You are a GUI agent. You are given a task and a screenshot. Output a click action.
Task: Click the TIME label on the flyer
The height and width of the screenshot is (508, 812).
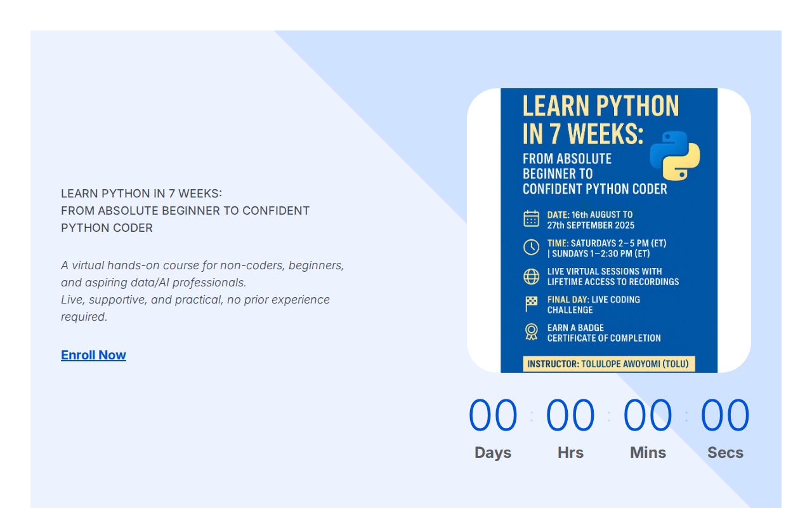pyautogui.click(x=558, y=243)
